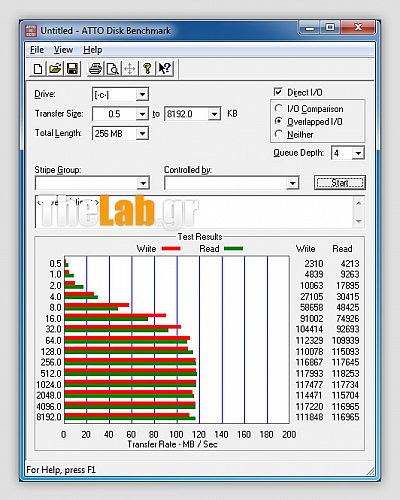Click the 512.0 transfer size row label
Image resolution: width=400 pixels, height=500 pixels.
coord(51,374)
